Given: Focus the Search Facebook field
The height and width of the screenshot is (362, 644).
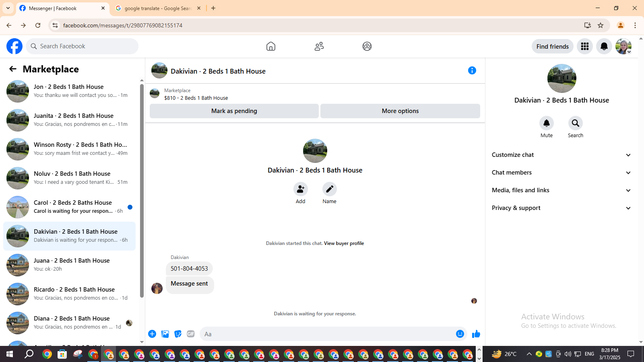Looking at the screenshot, I should click(82, 46).
